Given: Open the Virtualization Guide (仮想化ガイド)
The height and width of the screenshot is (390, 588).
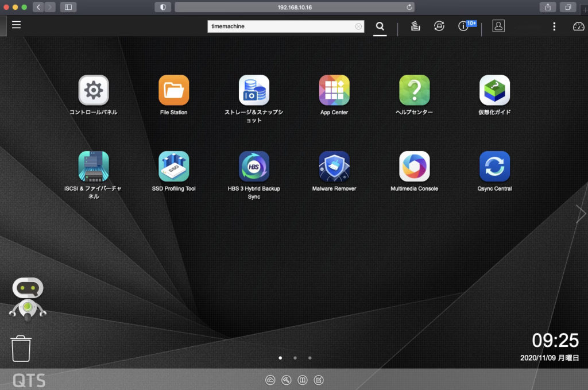Looking at the screenshot, I should [494, 90].
